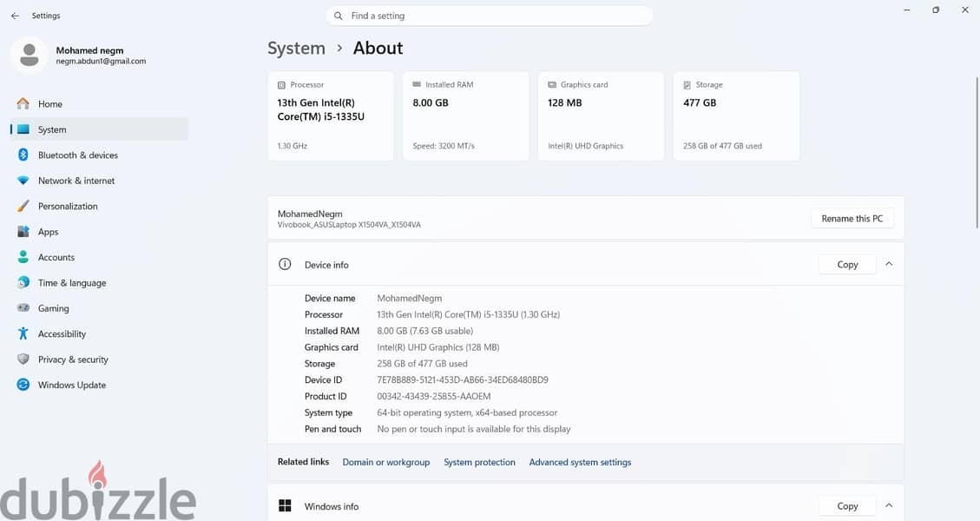Click the Time & language globe icon
Screen dimensions: 980x521
23,283
